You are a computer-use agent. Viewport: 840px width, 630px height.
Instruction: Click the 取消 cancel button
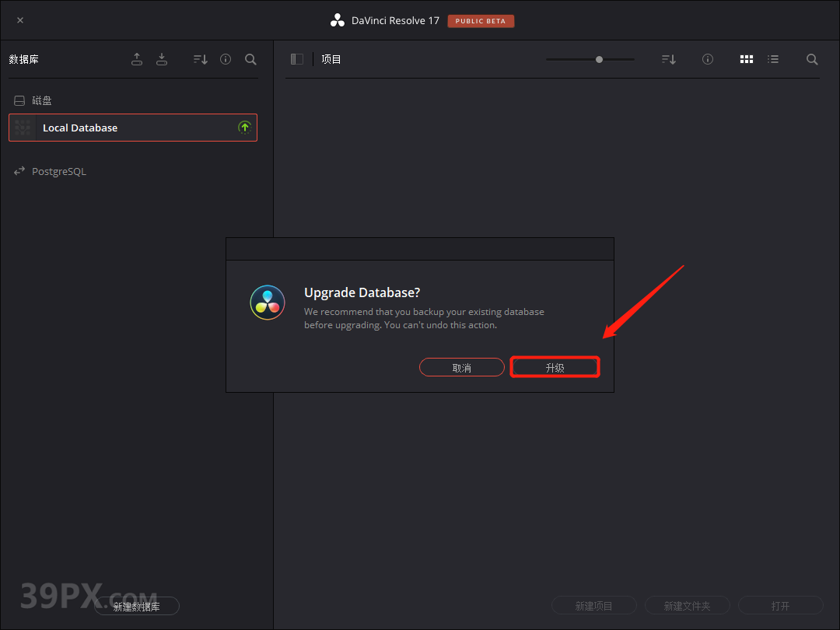462,367
